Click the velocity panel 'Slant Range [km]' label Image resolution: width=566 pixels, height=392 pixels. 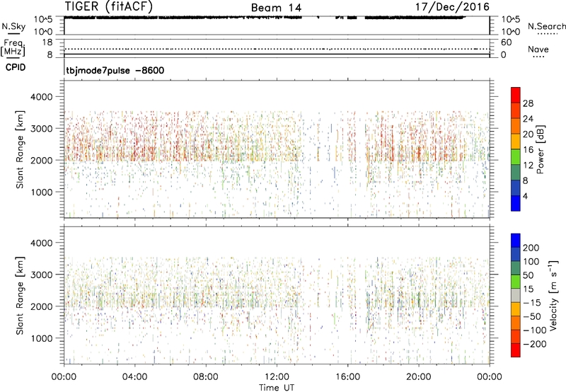(20, 296)
